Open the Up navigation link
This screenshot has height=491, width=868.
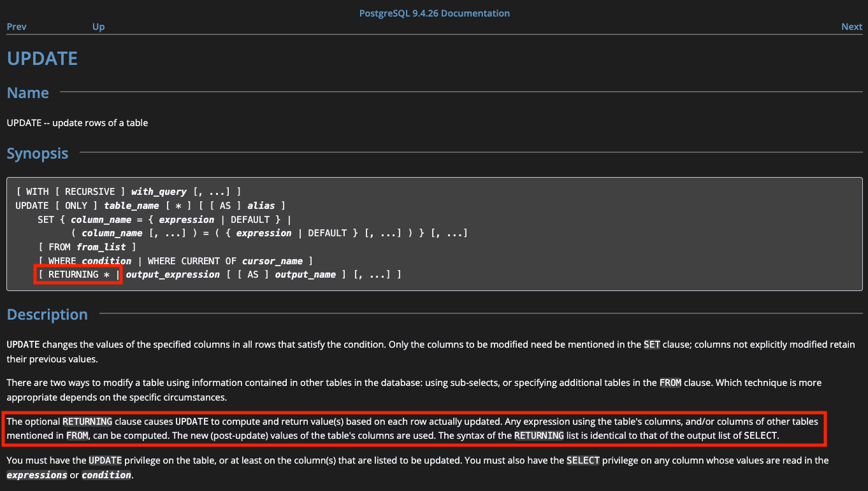[98, 27]
